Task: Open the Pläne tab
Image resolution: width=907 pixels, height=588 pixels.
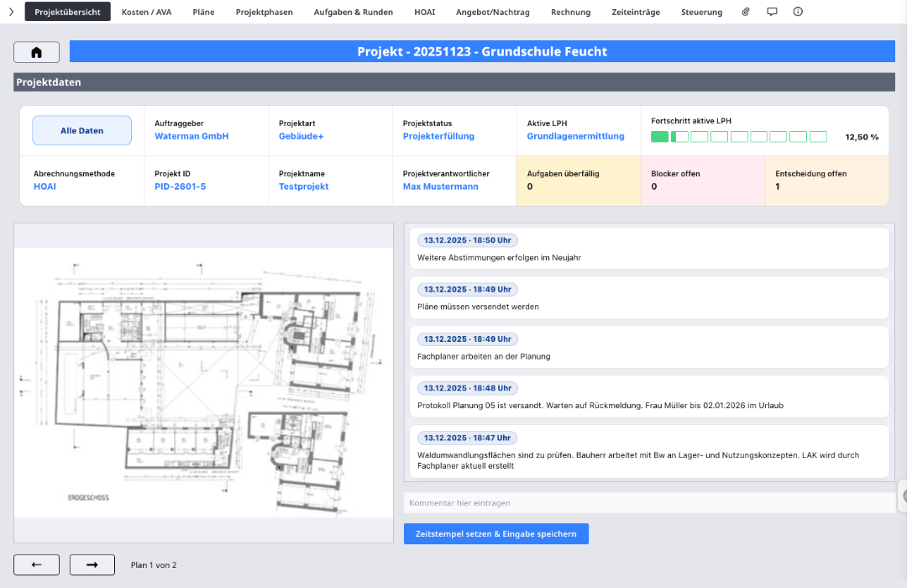Action: (x=203, y=12)
